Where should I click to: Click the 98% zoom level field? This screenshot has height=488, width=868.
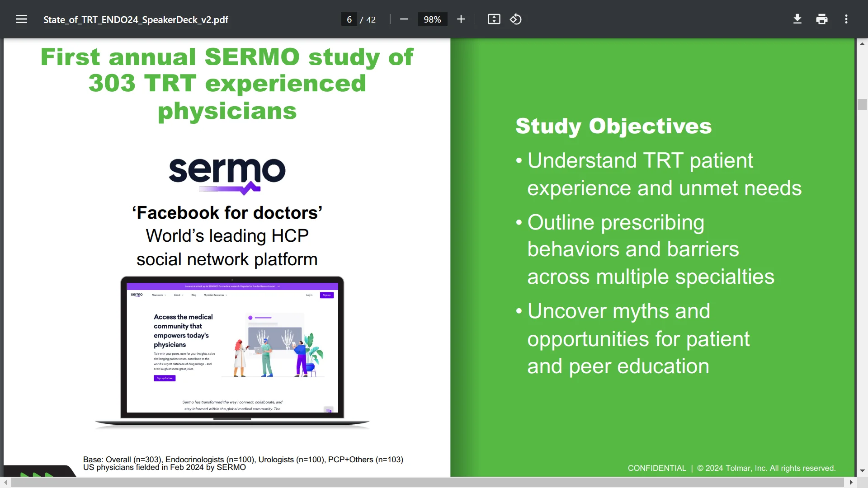[432, 19]
